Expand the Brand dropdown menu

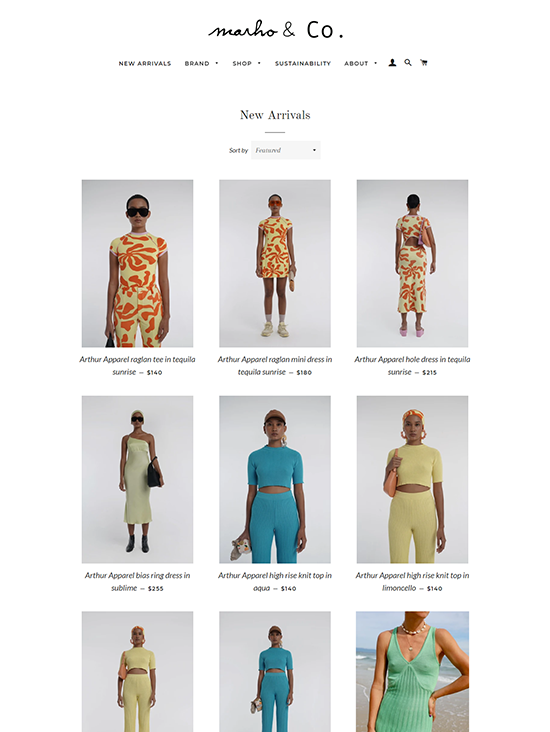point(201,63)
